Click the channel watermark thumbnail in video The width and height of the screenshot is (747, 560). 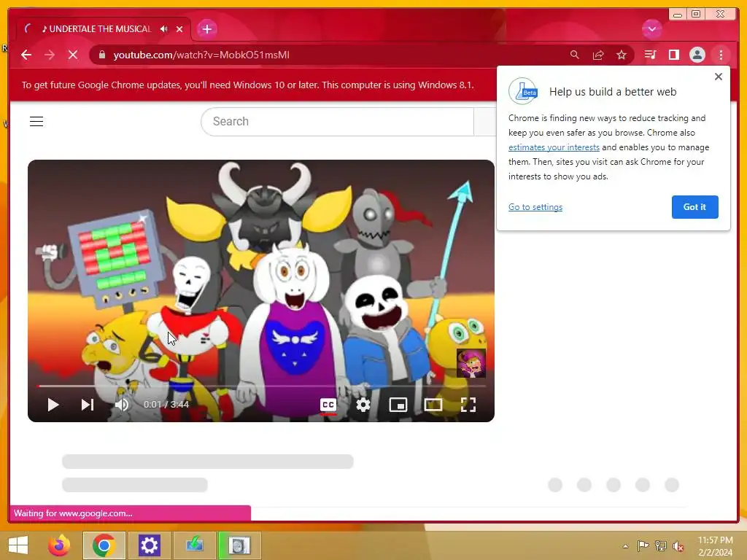pyautogui.click(x=471, y=363)
